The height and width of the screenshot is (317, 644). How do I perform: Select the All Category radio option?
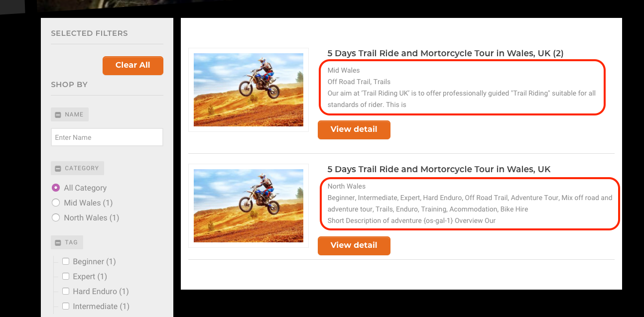tap(56, 188)
